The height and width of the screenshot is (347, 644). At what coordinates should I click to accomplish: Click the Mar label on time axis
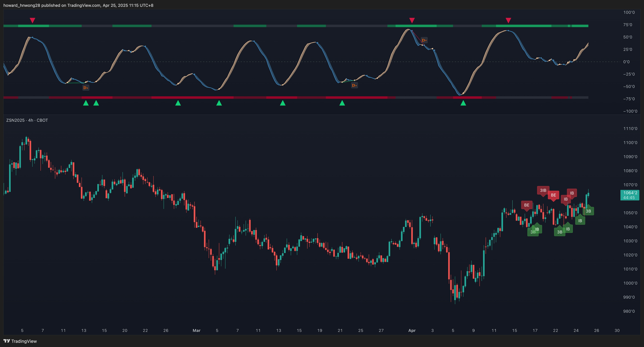coord(197,331)
